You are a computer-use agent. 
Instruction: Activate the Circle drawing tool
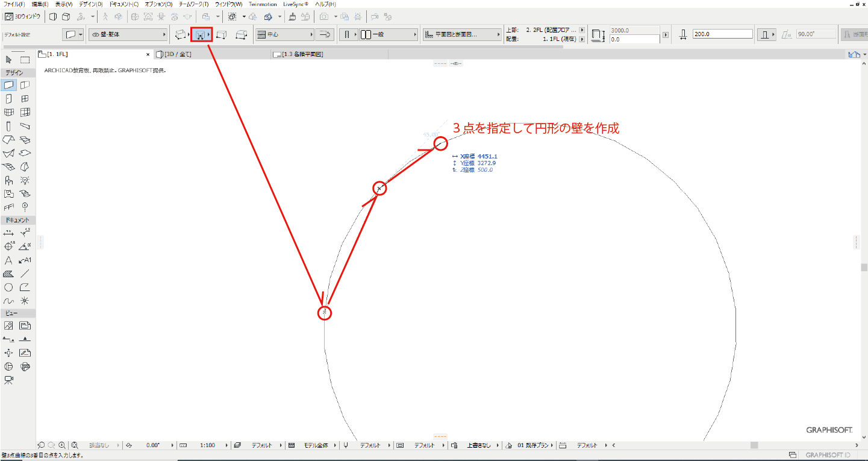click(8, 287)
